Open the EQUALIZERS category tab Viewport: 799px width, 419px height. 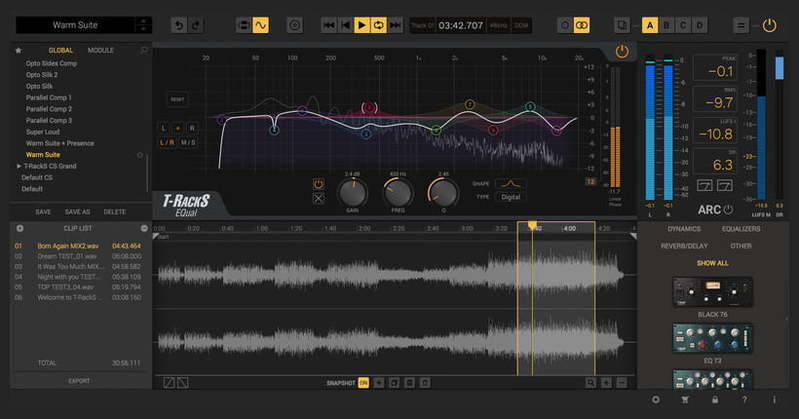pos(741,229)
